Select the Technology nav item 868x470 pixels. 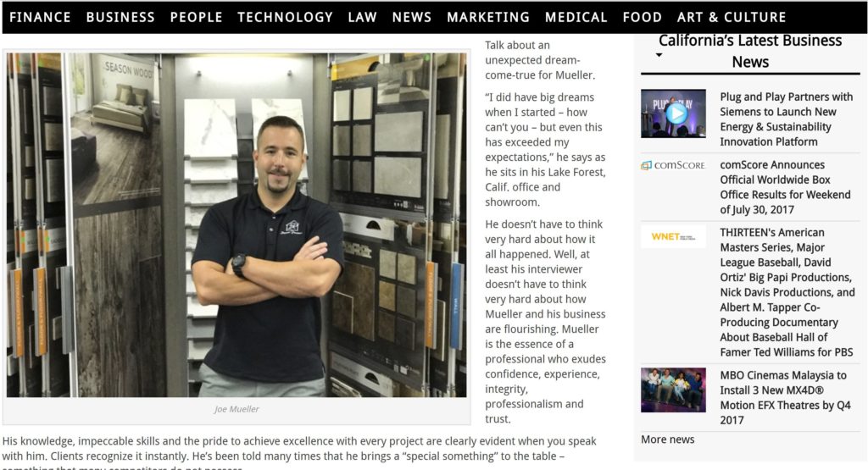(x=285, y=17)
